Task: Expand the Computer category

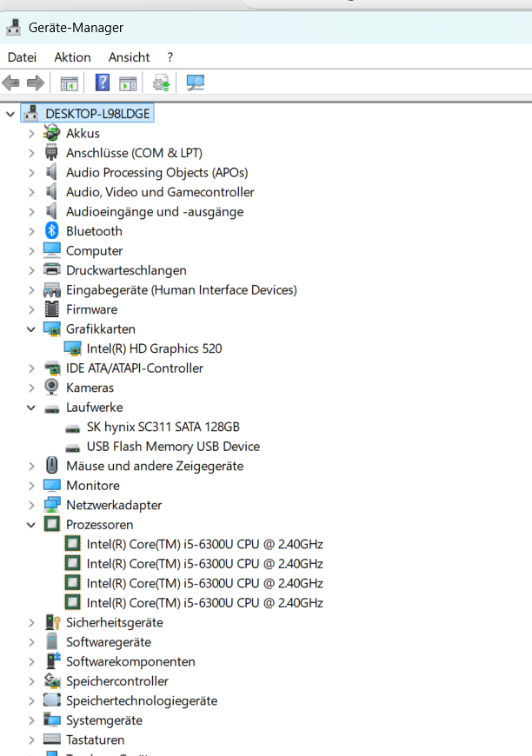Action: coord(31,251)
